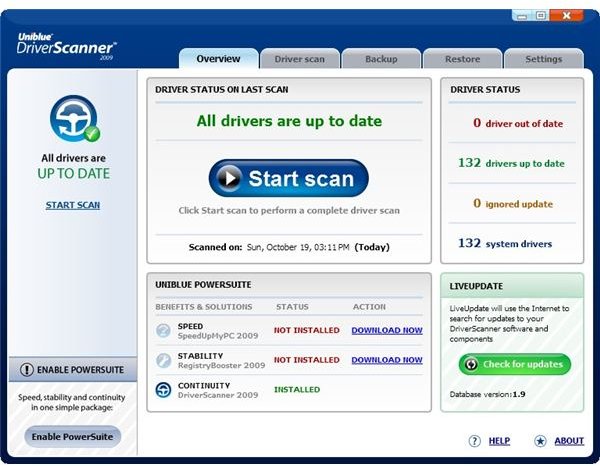Open the HELP link
600x466 pixels.
[x=499, y=441]
